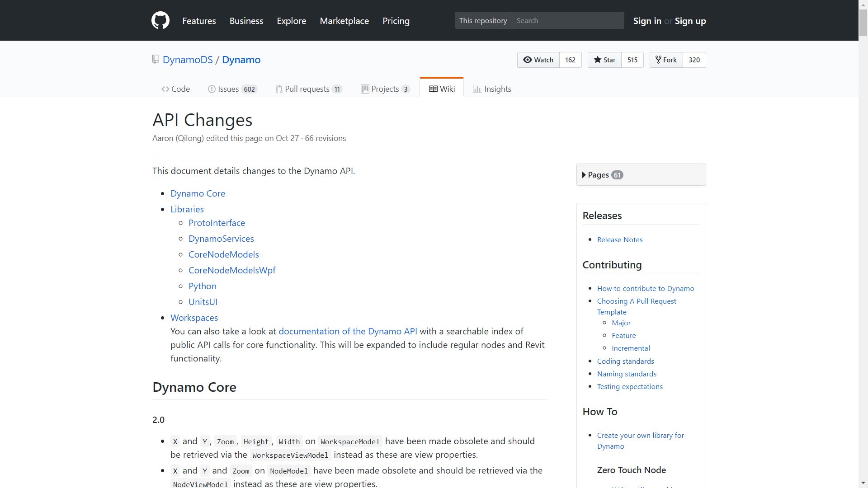Expand the Pages 61 disclosure triangle
The image size is (868, 488).
[x=584, y=175]
